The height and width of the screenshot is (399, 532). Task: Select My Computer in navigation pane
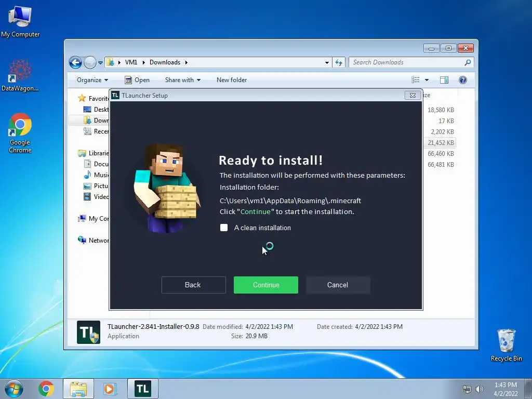[94, 219]
